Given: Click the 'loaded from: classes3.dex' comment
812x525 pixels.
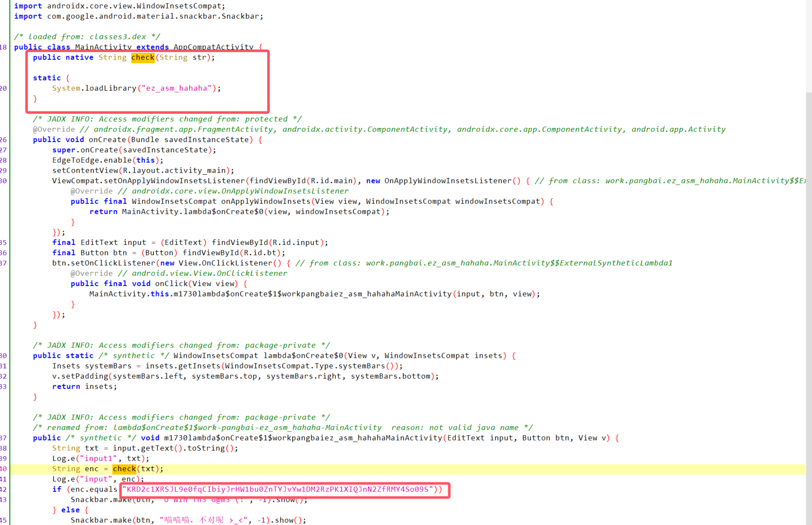Looking at the screenshot, I should tap(87, 36).
